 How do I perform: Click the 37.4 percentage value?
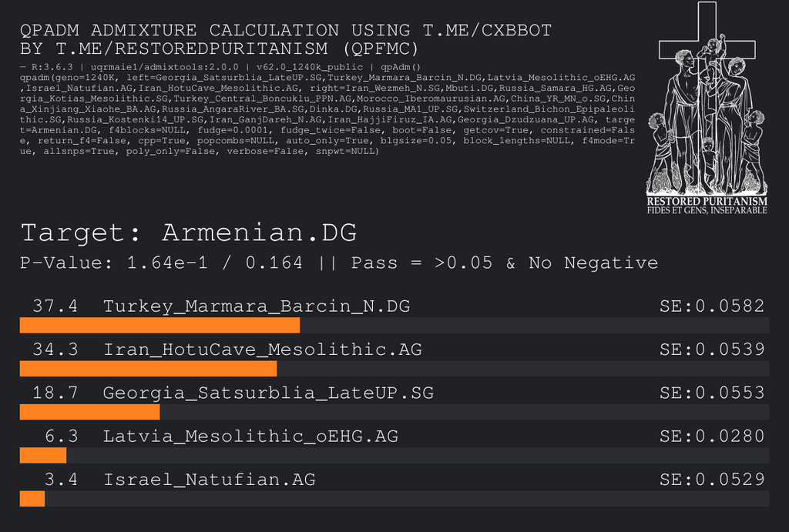click(x=55, y=306)
